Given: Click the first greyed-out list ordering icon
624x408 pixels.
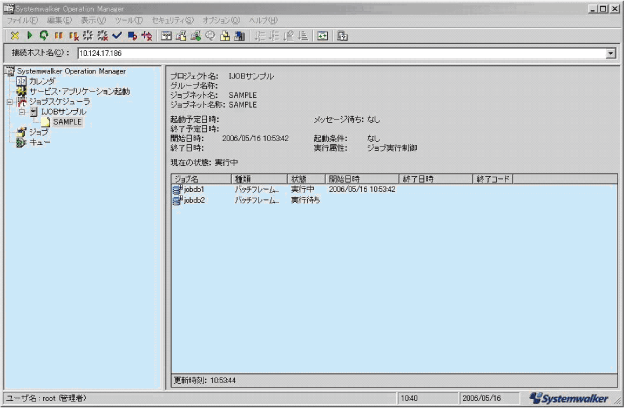Looking at the screenshot, I should point(259,36).
